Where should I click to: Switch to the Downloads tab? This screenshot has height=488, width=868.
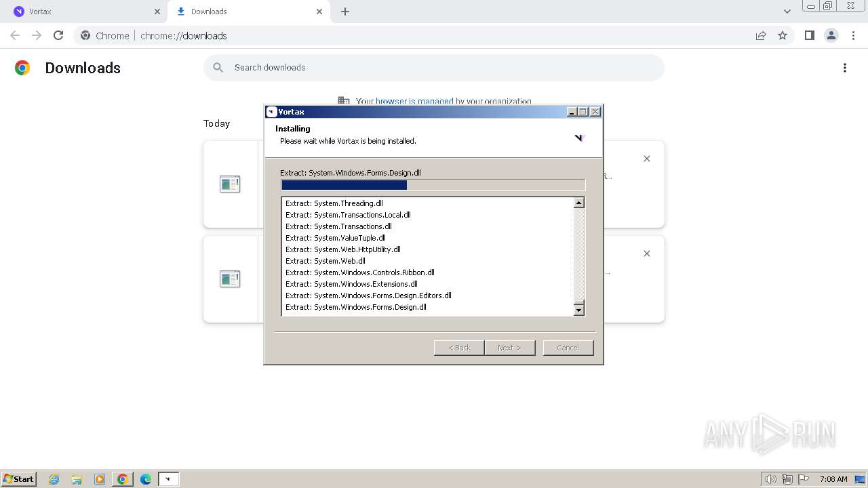pos(248,12)
